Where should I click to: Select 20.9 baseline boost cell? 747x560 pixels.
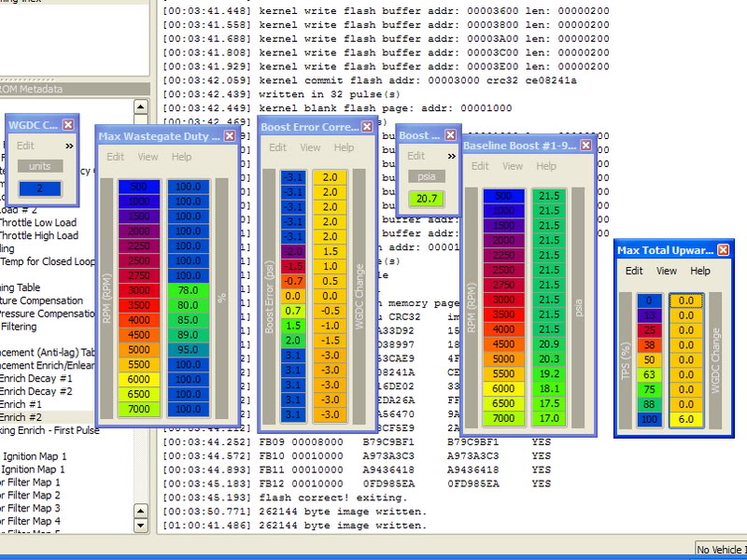pos(549,343)
